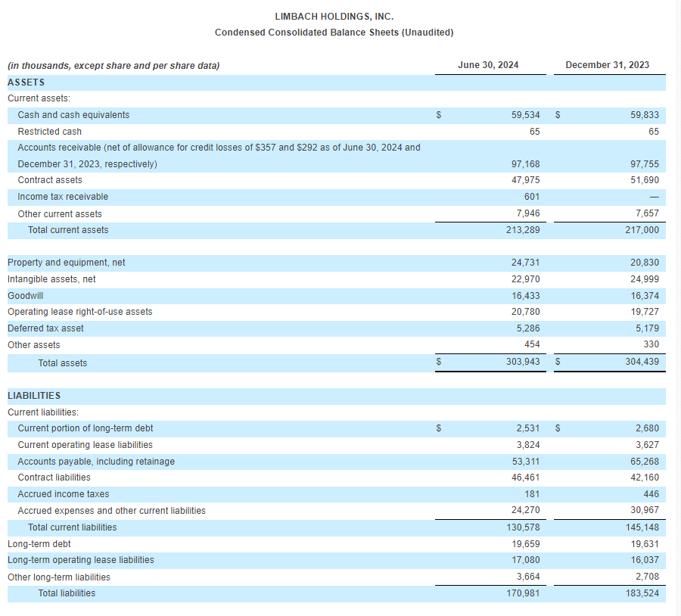Click the goodwill value 16,433

tap(526, 296)
